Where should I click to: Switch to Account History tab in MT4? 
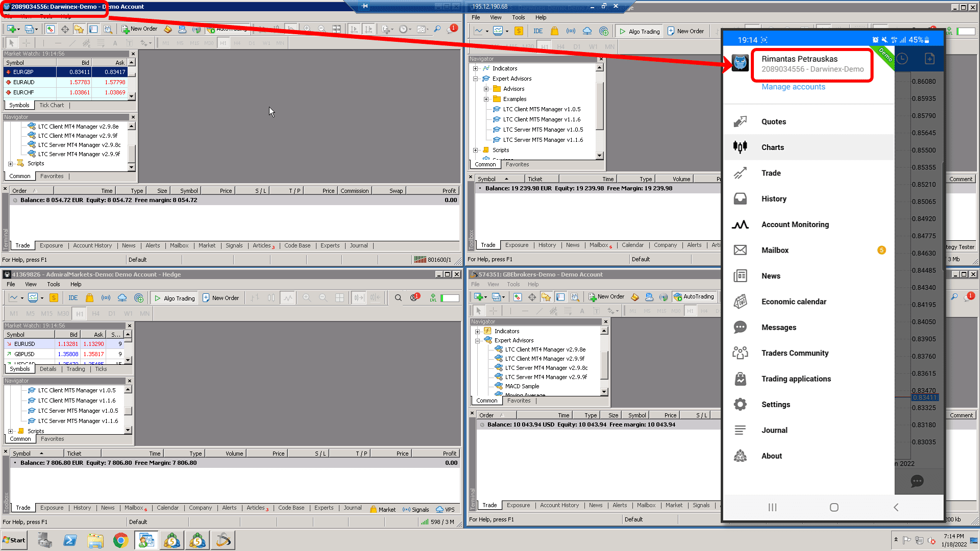92,245
